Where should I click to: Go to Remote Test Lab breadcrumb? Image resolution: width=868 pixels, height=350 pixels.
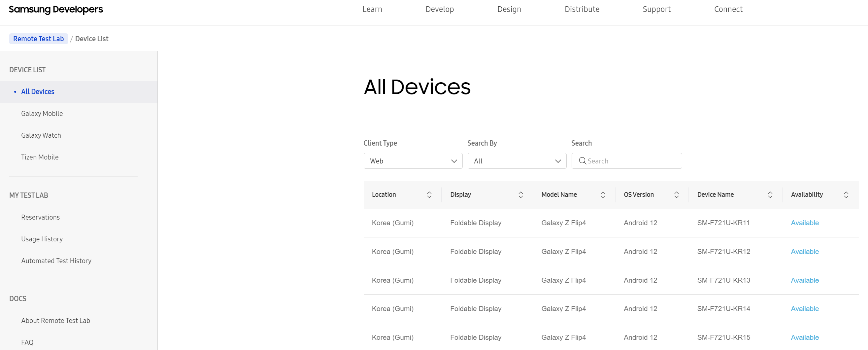coord(38,39)
